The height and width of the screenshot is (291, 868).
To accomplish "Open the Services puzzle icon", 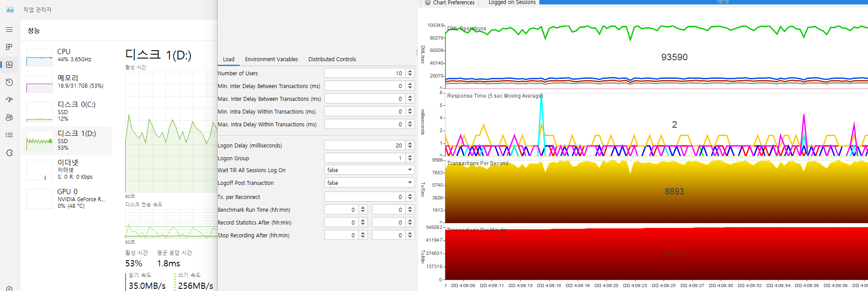I will click(x=9, y=153).
